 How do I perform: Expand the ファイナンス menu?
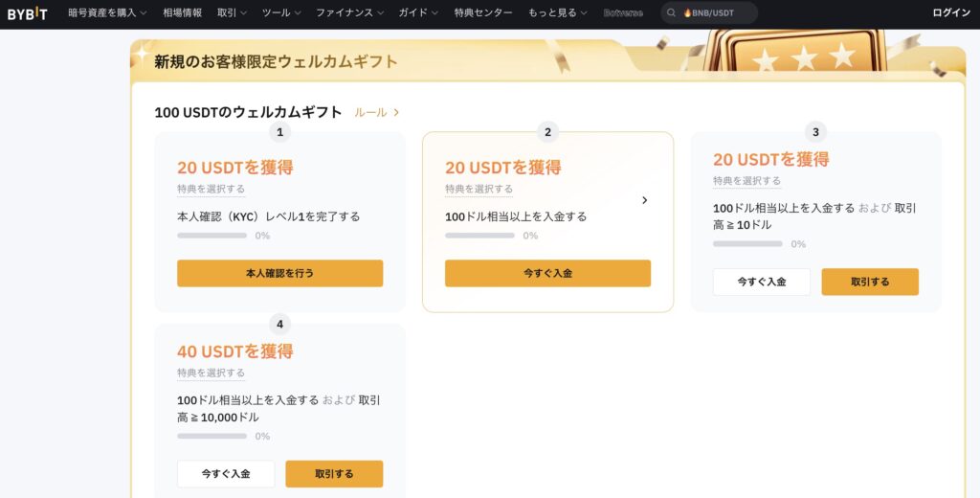point(350,13)
